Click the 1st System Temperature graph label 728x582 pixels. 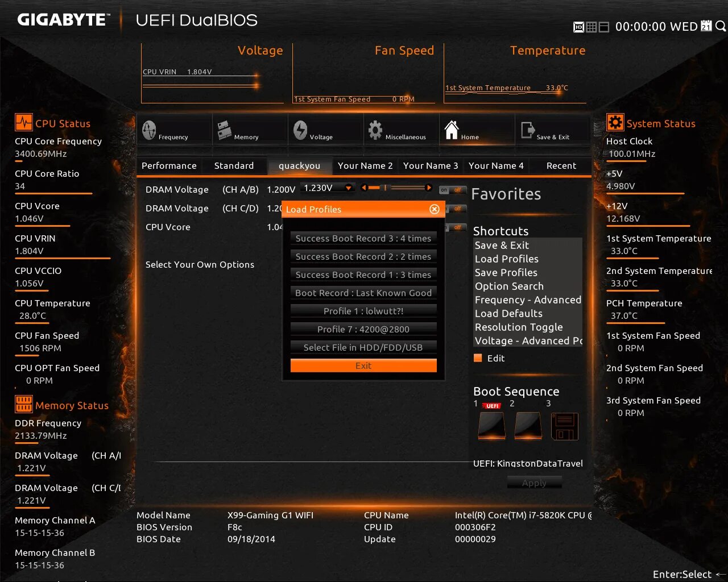click(x=506, y=88)
